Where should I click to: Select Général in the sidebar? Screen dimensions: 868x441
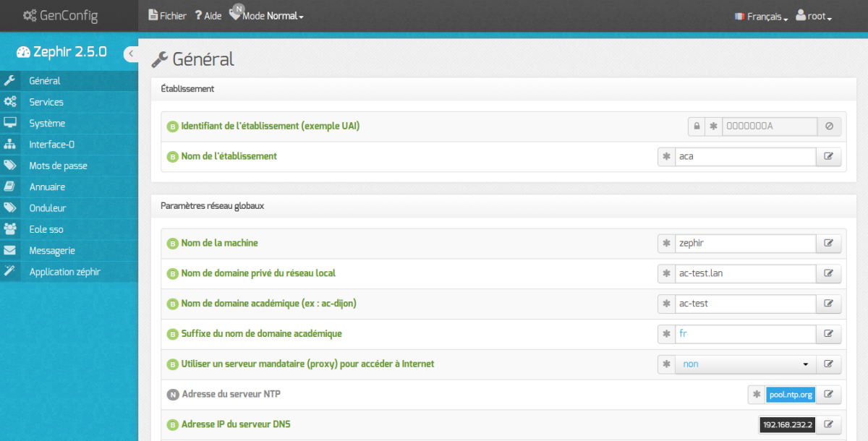tap(69, 81)
